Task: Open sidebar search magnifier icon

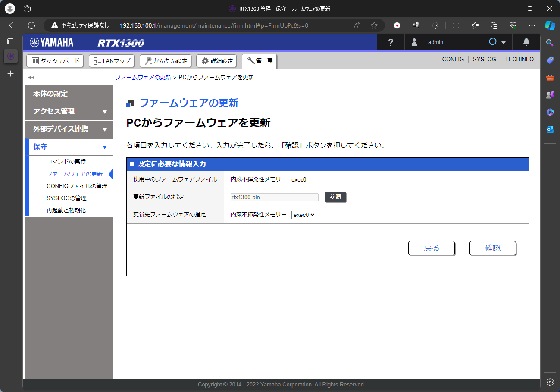Action: [x=550, y=42]
